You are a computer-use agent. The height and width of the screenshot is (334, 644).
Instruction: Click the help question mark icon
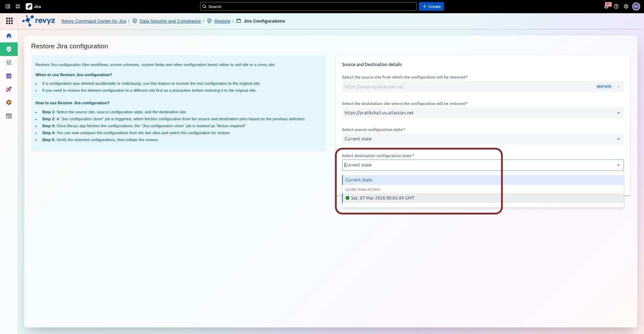tap(616, 7)
